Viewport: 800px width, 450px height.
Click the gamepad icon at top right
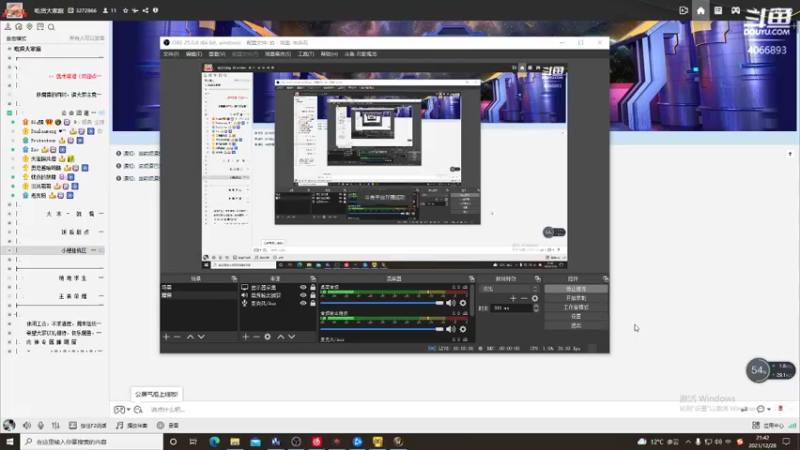tap(735, 10)
